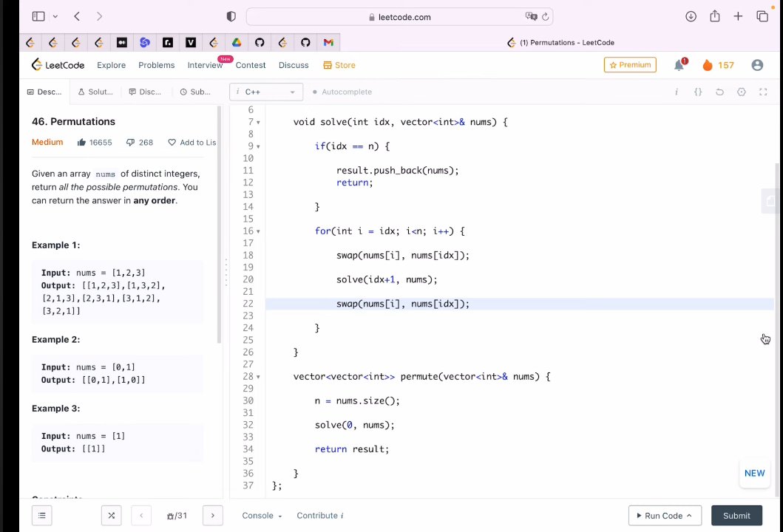The image size is (783, 532).
Task: Open the user profile avatar
Action: (757, 65)
